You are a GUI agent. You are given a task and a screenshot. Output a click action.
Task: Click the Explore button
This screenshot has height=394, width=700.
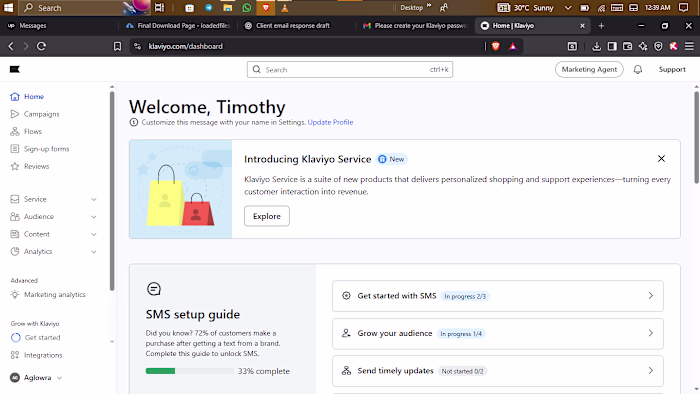click(x=267, y=216)
